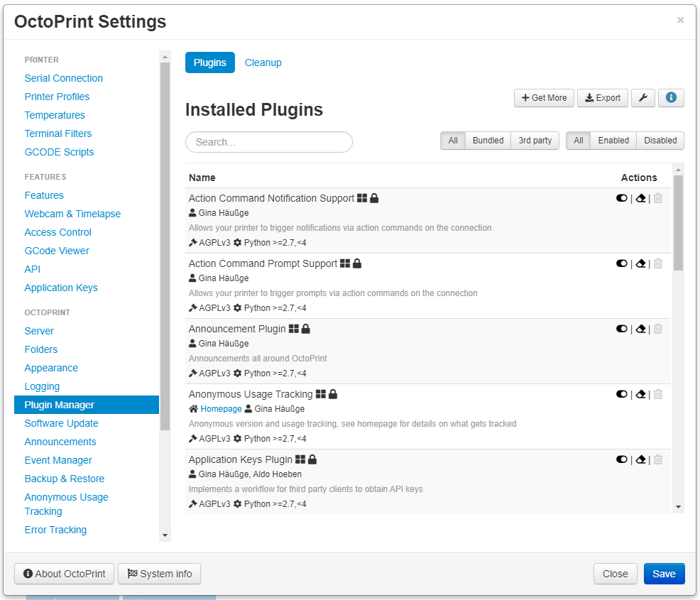
Task: Click lock icon next to Announcement Plugin
Action: point(306,329)
